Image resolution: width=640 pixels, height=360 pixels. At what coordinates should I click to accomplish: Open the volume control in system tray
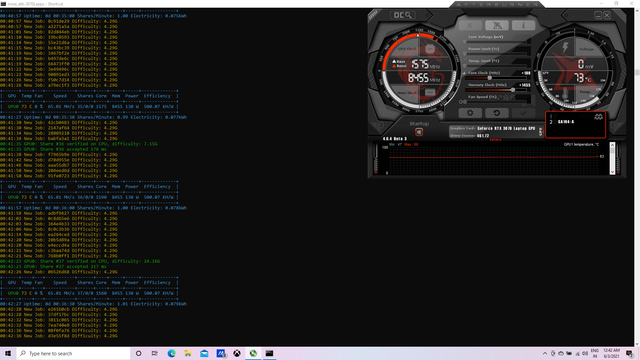585,353
